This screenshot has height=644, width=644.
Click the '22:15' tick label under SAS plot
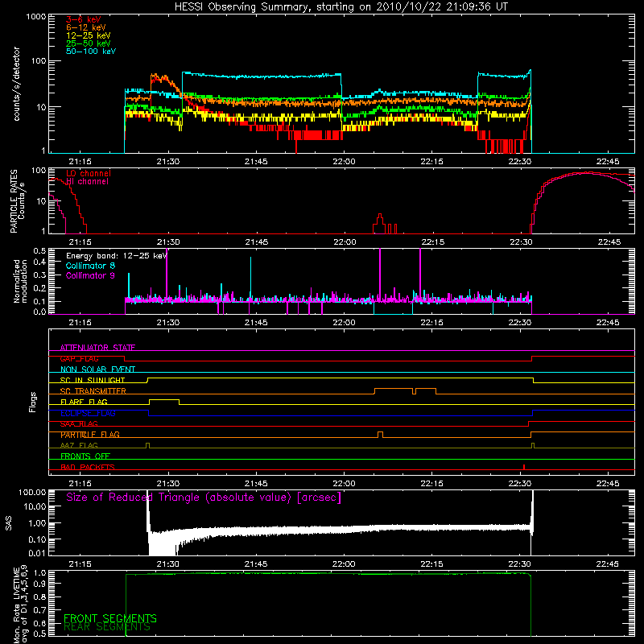point(431,564)
